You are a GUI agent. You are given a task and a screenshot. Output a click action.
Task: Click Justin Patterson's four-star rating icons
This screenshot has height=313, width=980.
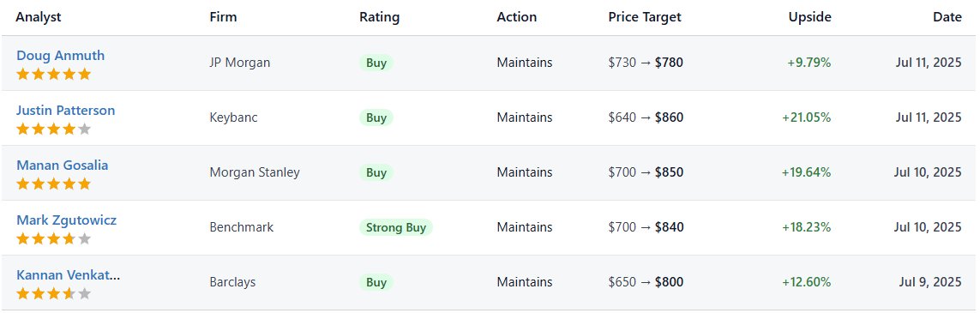pyautogui.click(x=54, y=129)
